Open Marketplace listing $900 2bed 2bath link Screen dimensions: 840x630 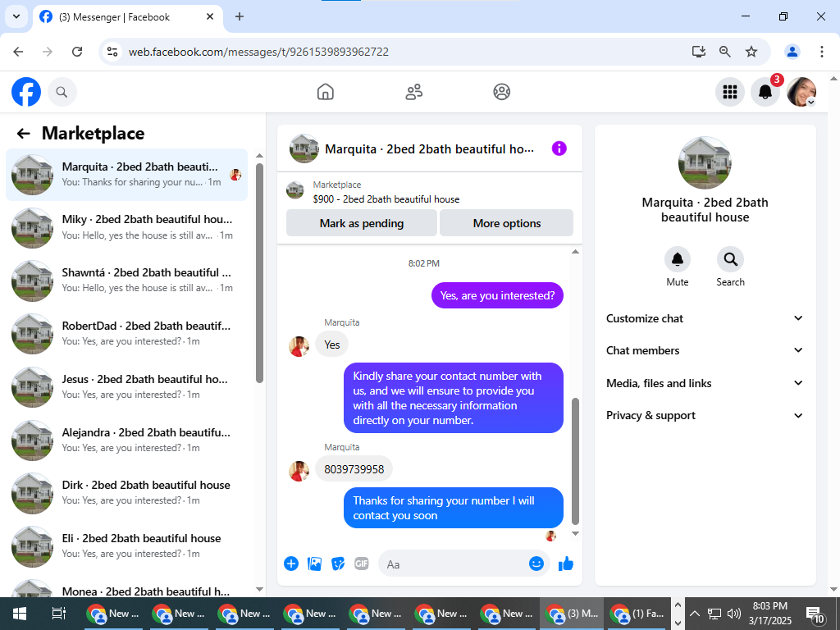tap(386, 199)
